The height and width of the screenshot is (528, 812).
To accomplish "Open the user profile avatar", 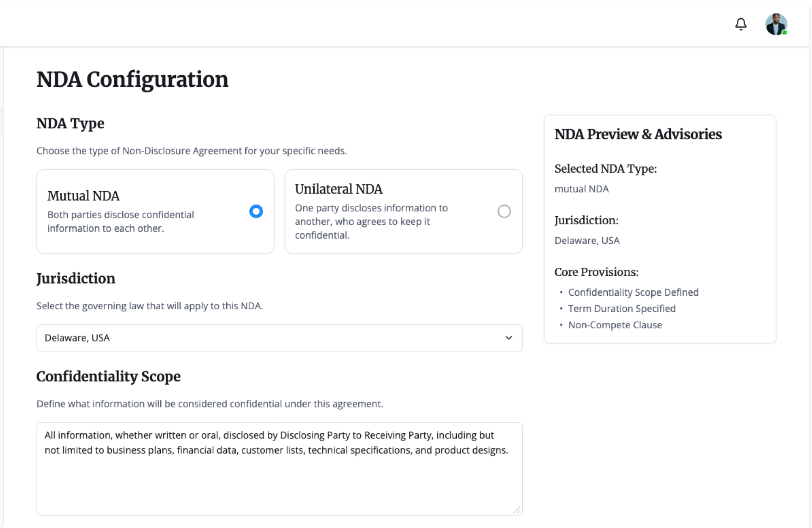I will (775, 24).
